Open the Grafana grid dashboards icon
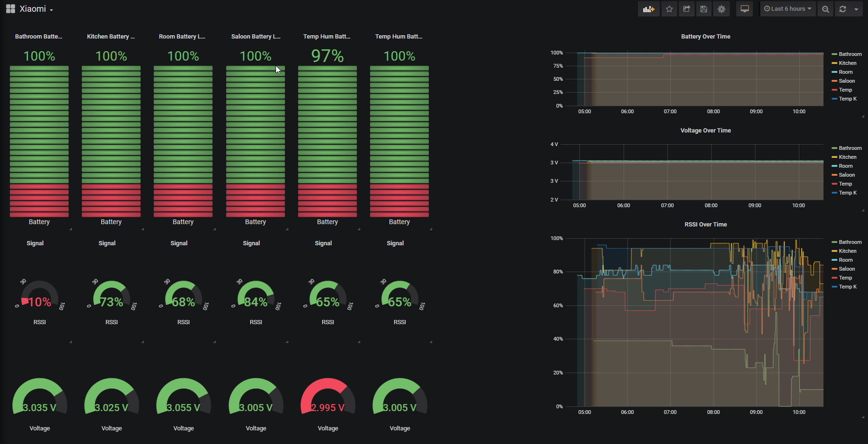 10,9
